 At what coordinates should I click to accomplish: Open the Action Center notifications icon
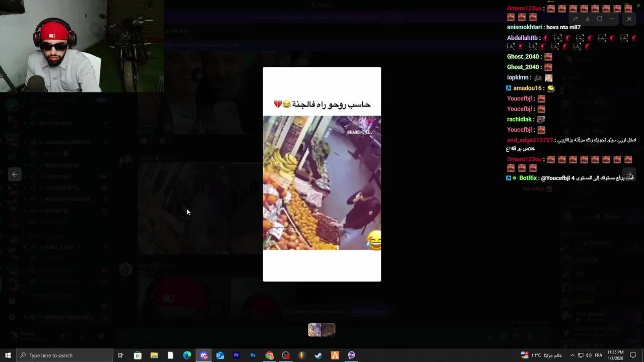[x=633, y=355]
